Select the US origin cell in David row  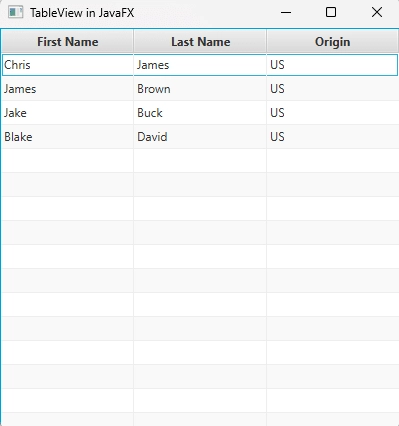333,137
